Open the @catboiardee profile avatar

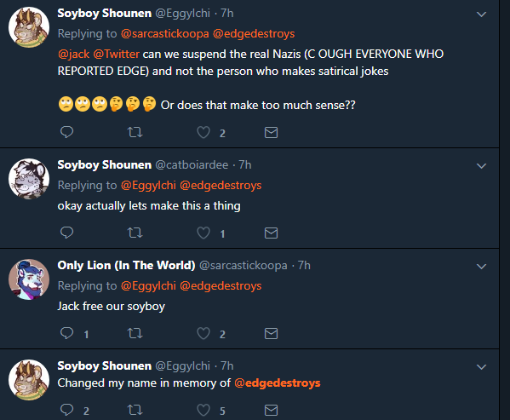click(29, 179)
